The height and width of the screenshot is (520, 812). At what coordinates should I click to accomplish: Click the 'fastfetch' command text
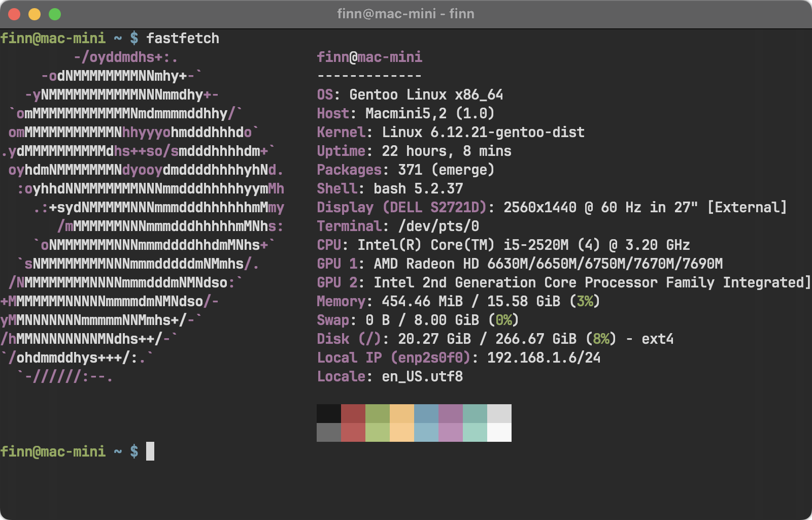183,38
